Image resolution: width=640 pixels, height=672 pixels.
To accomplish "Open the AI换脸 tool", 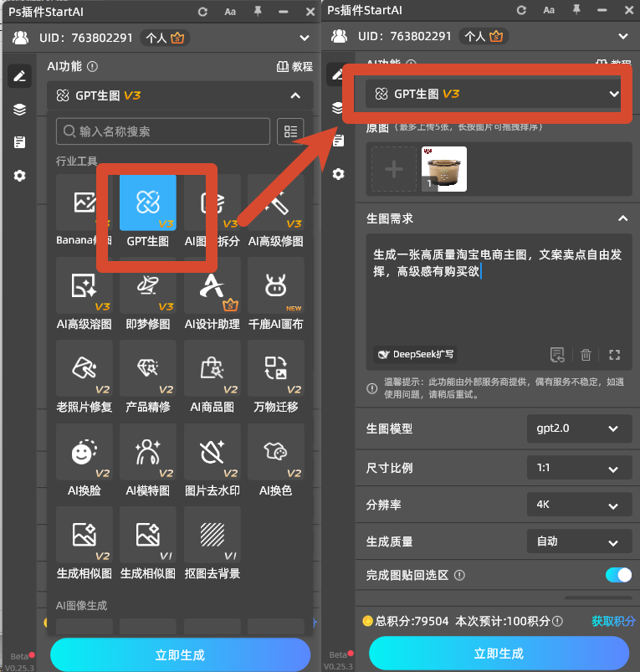I will tap(84, 452).
